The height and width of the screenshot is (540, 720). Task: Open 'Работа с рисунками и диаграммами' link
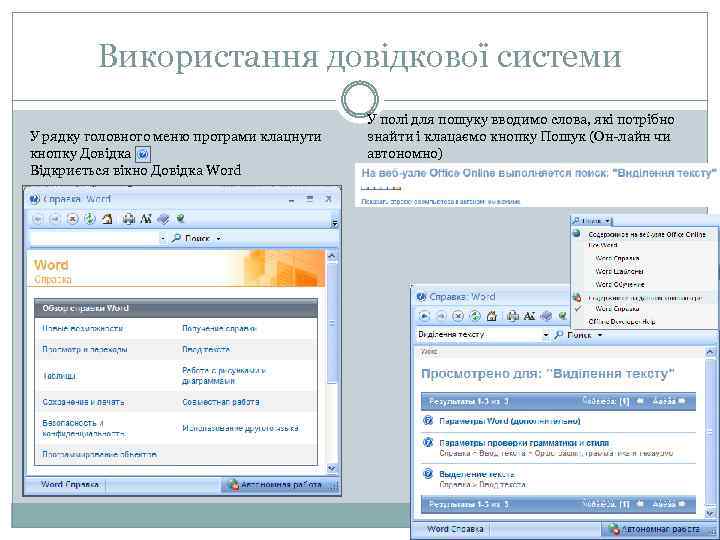coord(224,376)
